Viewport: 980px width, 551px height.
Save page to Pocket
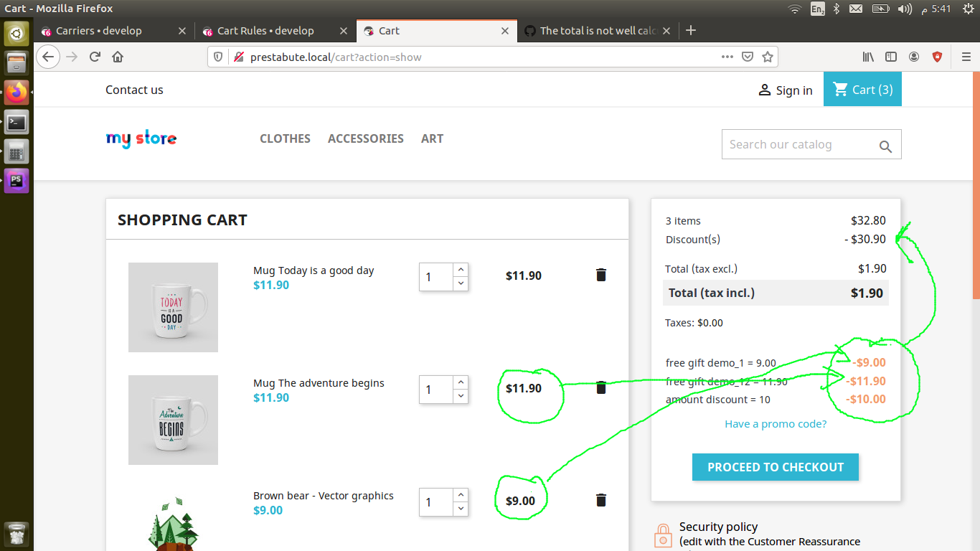[748, 57]
